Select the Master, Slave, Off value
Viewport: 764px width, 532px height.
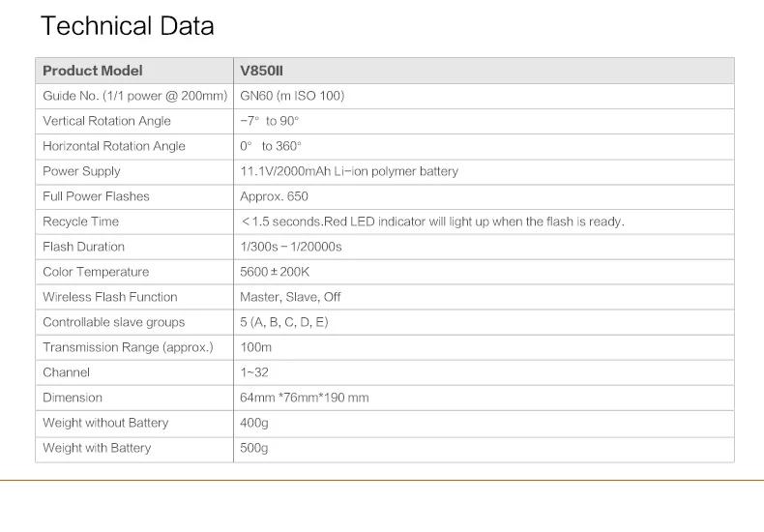(290, 297)
